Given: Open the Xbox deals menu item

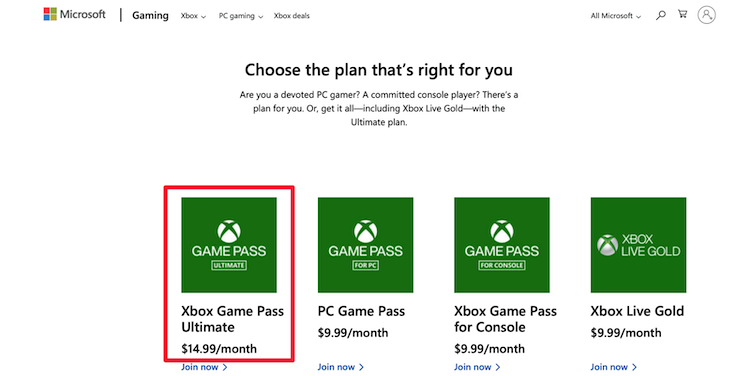Looking at the screenshot, I should coord(292,16).
